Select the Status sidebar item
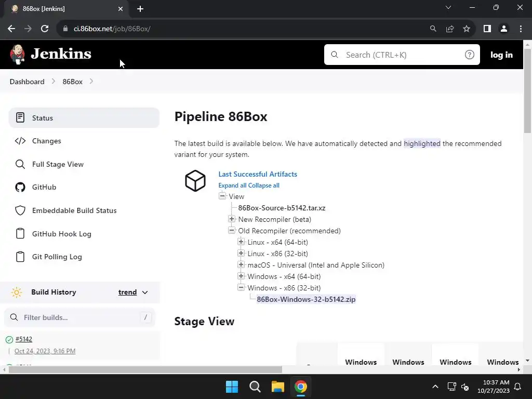532x399 pixels. point(84,118)
